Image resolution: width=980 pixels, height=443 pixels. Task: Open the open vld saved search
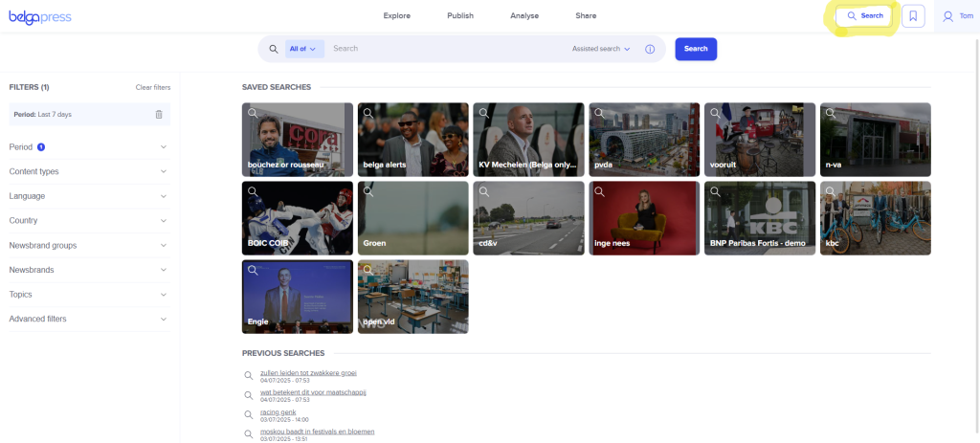pos(413,297)
